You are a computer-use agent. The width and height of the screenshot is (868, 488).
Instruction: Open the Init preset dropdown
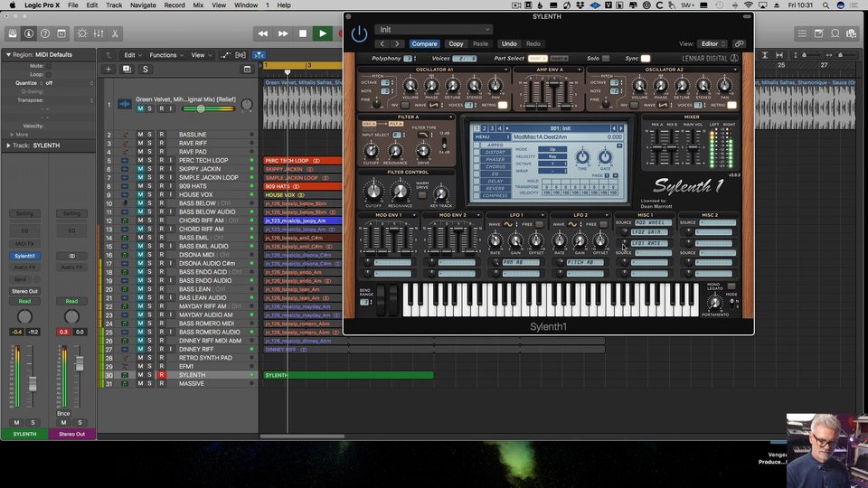(434, 29)
